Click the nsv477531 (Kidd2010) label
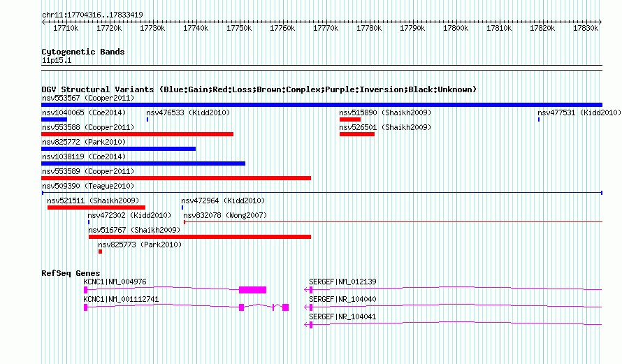 579,112
